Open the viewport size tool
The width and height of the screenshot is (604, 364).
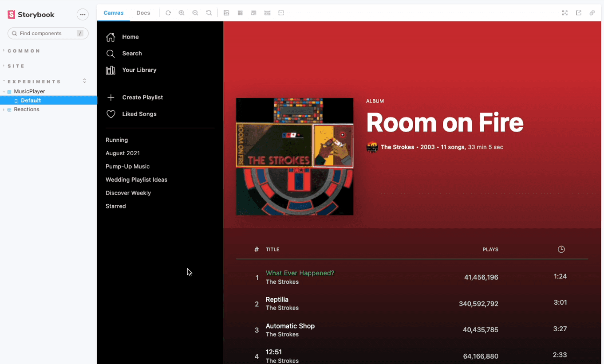click(254, 13)
